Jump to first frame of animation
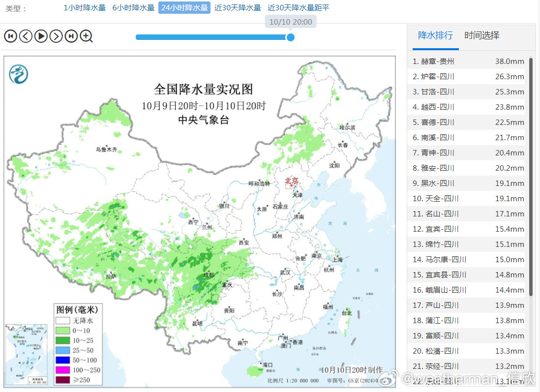The height and width of the screenshot is (392, 540). 11,36
